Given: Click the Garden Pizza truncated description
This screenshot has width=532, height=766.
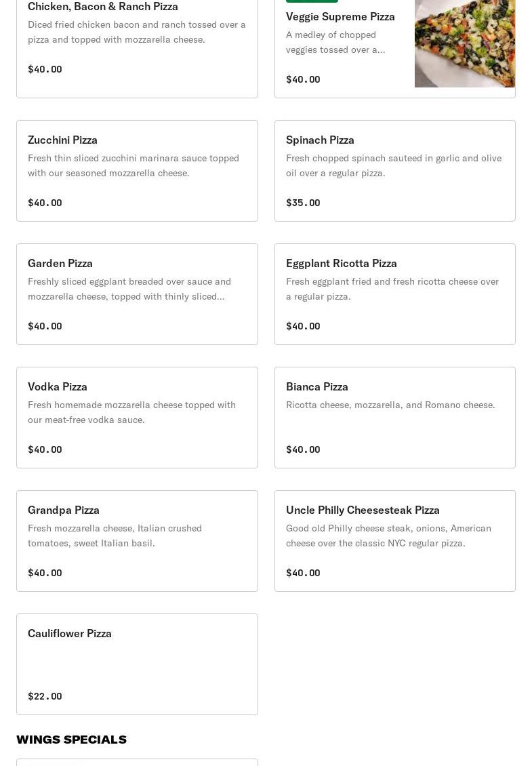Looking at the screenshot, I should point(129,289).
